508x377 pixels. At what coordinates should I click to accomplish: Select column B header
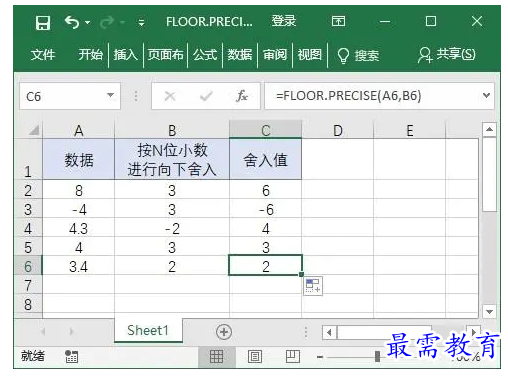[172, 131]
